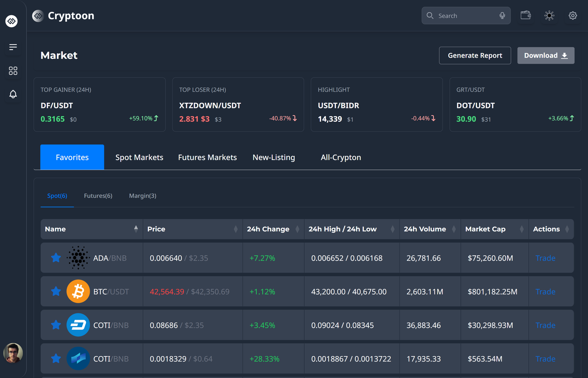The width and height of the screenshot is (588, 378).
Task: Switch to the Futures Markets tab
Action: coord(207,157)
